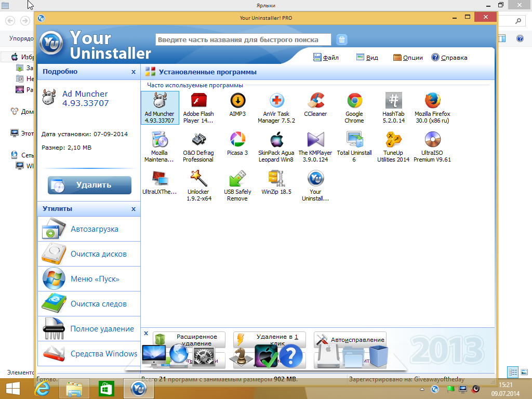Close the Подробно panel
This screenshot has height=399, width=532.
coord(134,72)
